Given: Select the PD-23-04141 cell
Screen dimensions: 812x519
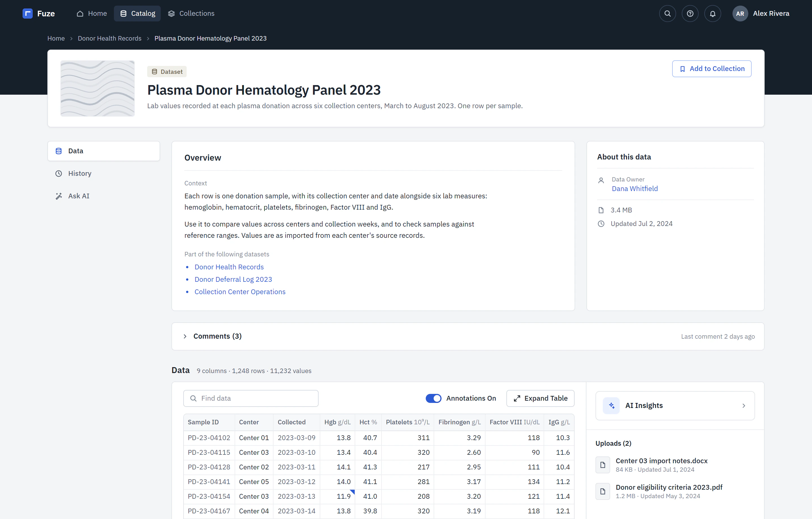Looking at the screenshot, I should point(209,482).
